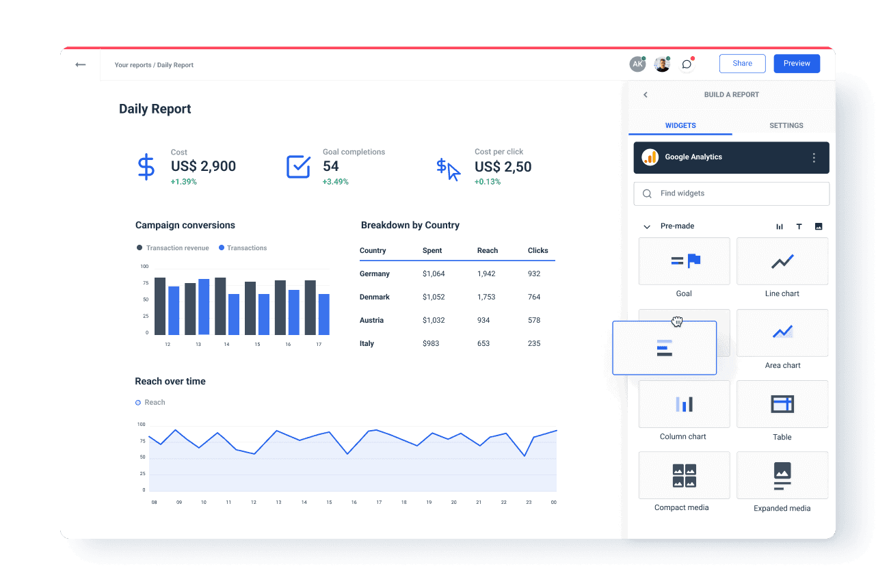Click the Find widgets search field
Viewport: 889px width, 588px height.
point(731,193)
